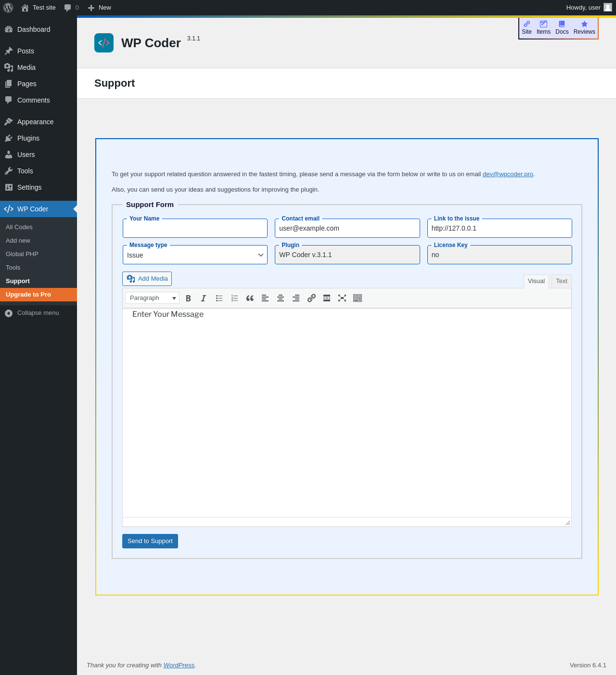Switch editor to Text tab
The image size is (616, 675).
click(562, 281)
